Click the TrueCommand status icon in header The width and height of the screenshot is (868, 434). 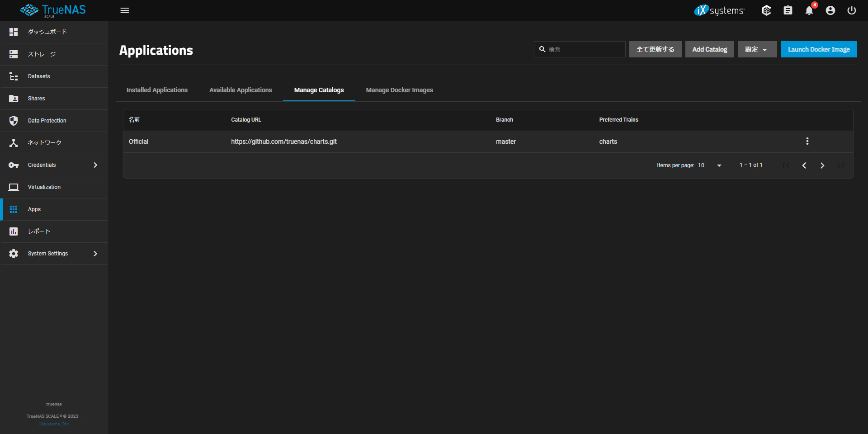[x=766, y=10]
